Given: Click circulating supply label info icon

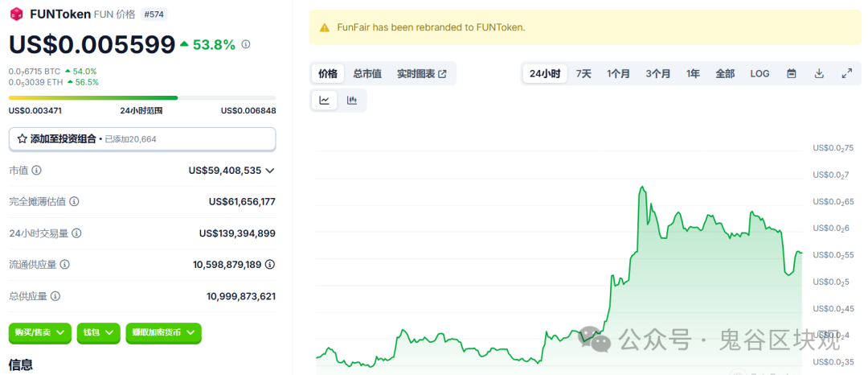Looking at the screenshot, I should (x=65, y=265).
